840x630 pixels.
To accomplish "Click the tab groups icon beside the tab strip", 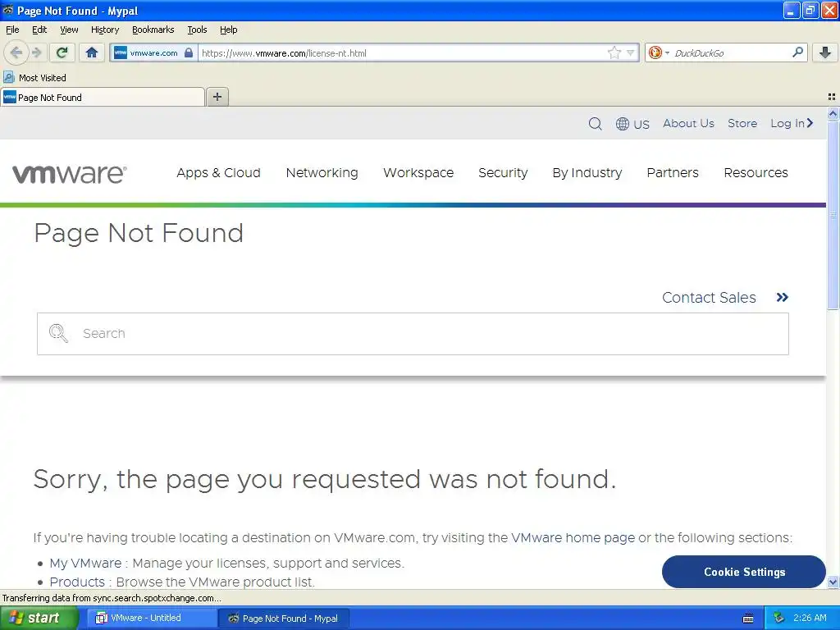I will click(x=832, y=97).
